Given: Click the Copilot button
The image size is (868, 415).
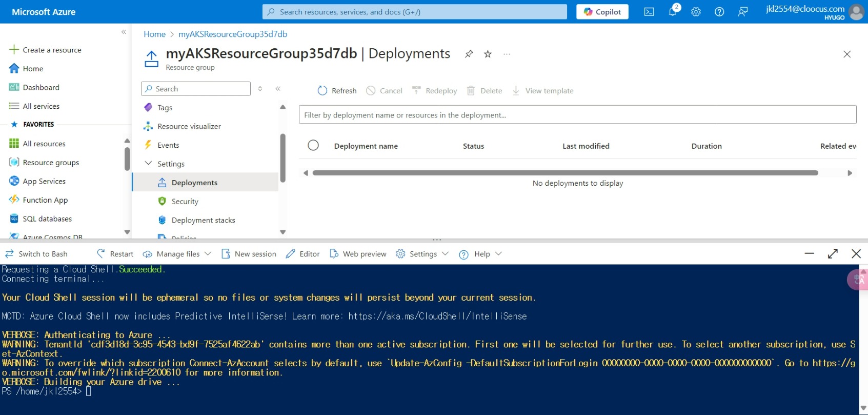Looking at the screenshot, I should (x=602, y=12).
